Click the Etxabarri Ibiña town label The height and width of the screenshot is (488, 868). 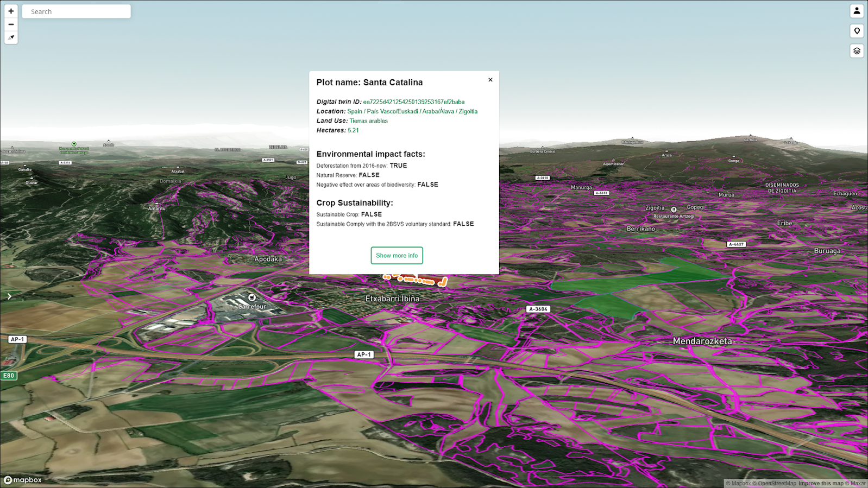pyautogui.click(x=393, y=299)
